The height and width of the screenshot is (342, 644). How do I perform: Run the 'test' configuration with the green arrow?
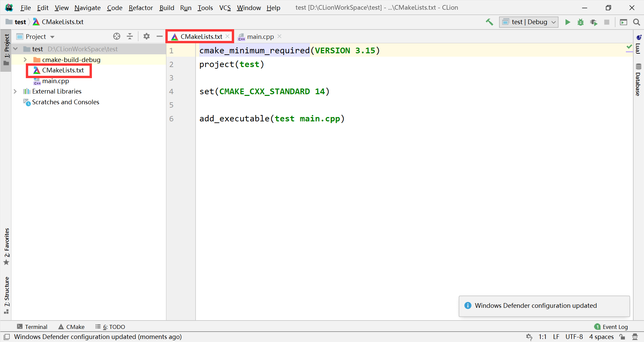click(567, 22)
